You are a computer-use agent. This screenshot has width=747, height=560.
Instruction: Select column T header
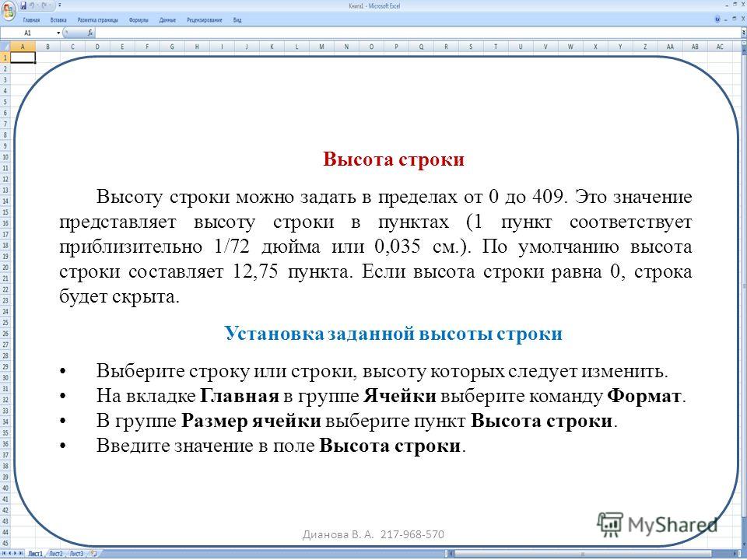496,47
